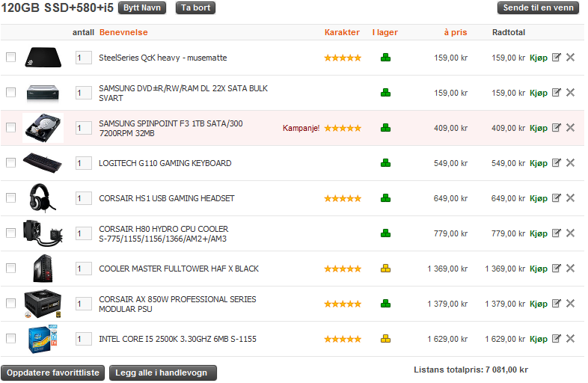The height and width of the screenshot is (383, 588).
Task: Edit note for Logitech G110 keyboard row
Action: point(556,163)
